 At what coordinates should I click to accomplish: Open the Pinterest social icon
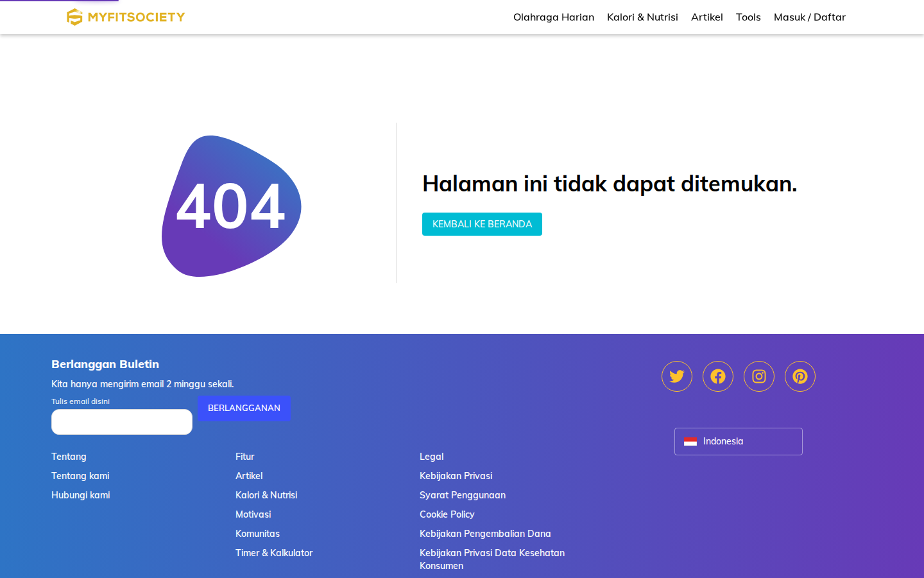click(x=800, y=376)
